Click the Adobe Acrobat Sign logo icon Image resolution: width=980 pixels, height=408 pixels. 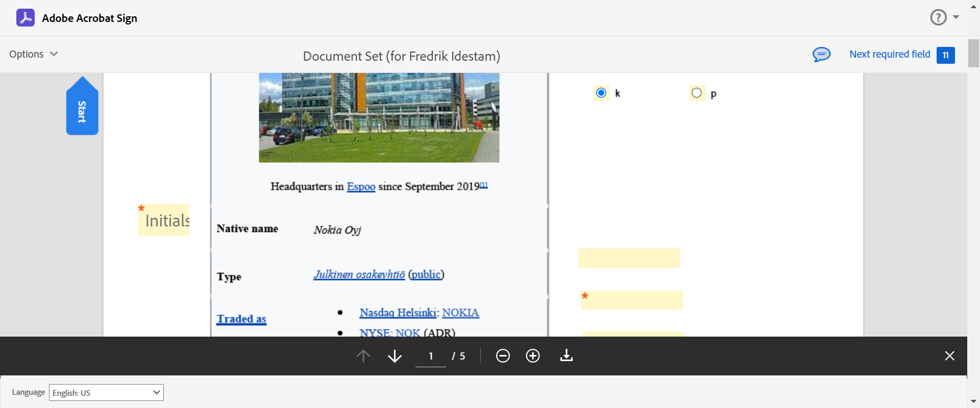pos(26,18)
